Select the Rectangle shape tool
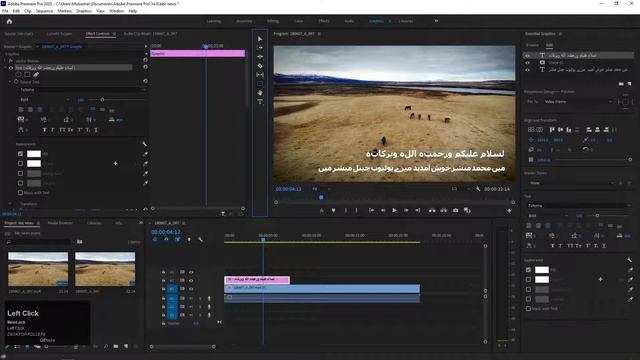 260,84
